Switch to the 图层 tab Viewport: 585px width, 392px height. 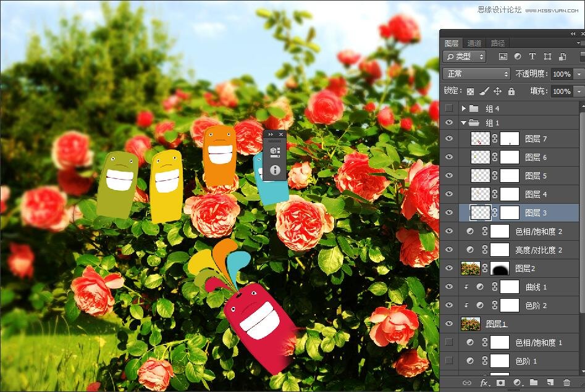452,43
